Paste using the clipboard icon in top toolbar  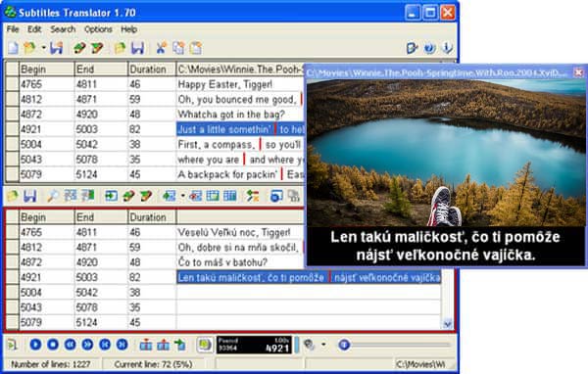click(x=196, y=48)
